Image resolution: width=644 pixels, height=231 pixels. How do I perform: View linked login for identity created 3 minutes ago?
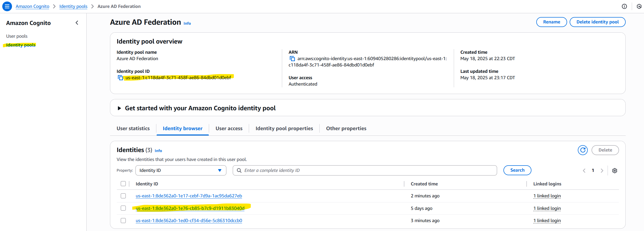547,221
